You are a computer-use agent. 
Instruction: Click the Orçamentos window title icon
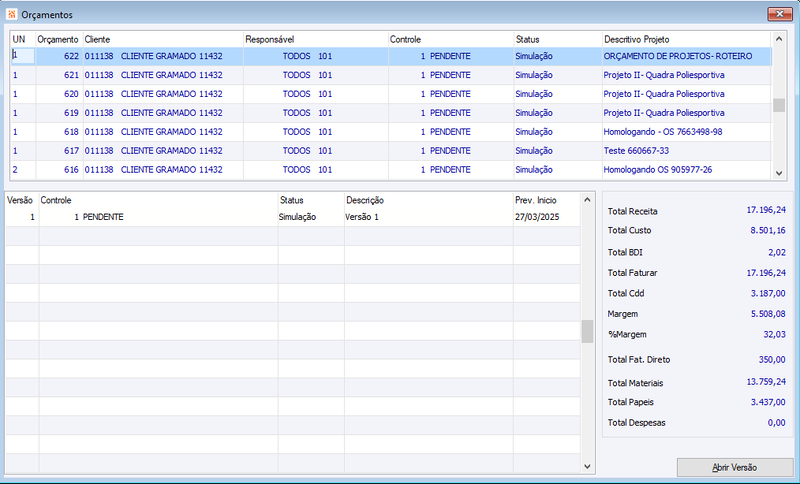[x=12, y=14]
